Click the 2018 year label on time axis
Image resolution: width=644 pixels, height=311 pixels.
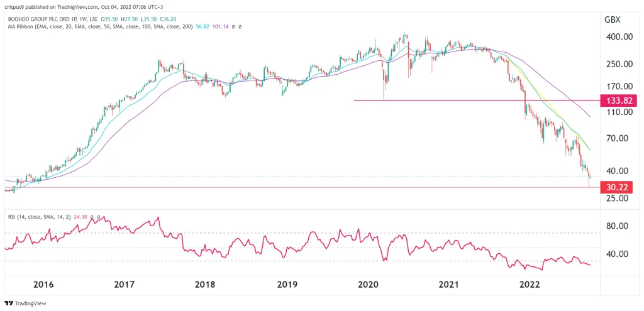tap(206, 285)
